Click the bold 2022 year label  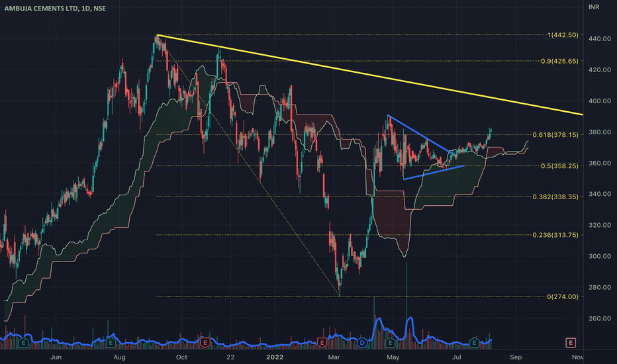coord(275,357)
